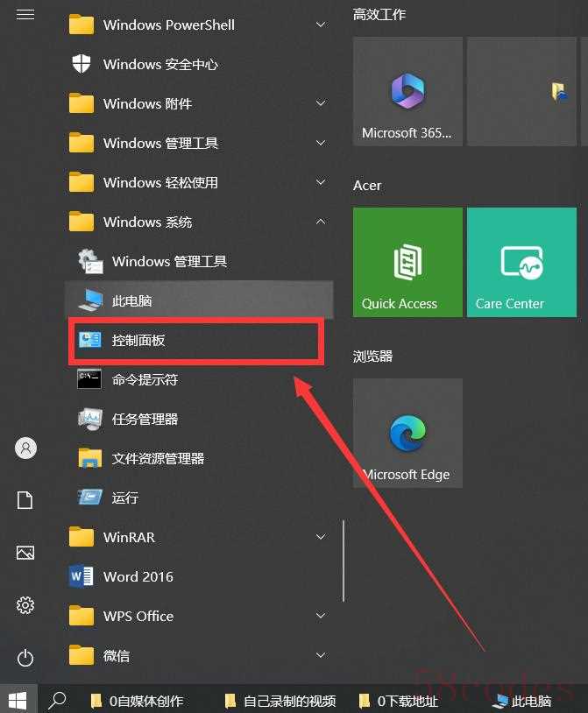Expand the Windows PowerShell chevron
This screenshot has height=713, width=588.
point(321,25)
